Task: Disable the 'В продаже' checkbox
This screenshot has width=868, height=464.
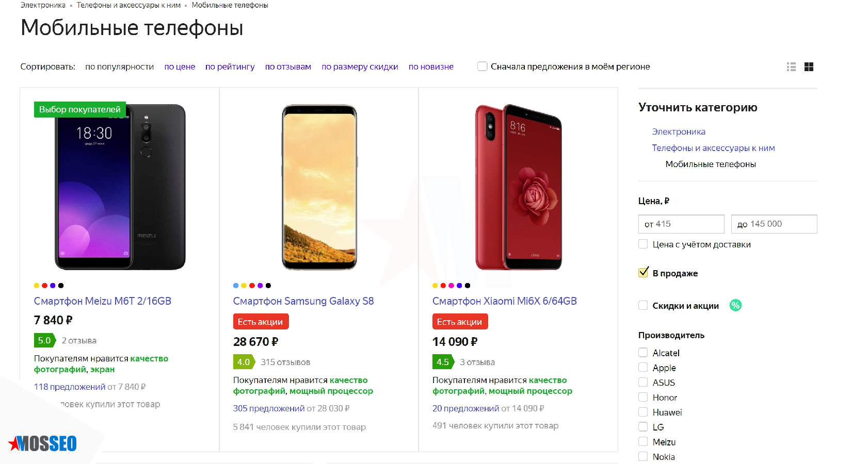Action: click(642, 272)
